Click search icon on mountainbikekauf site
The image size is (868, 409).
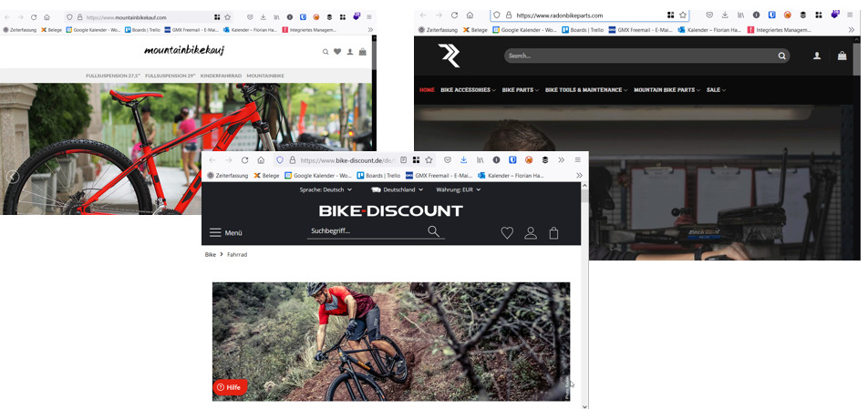click(x=325, y=52)
